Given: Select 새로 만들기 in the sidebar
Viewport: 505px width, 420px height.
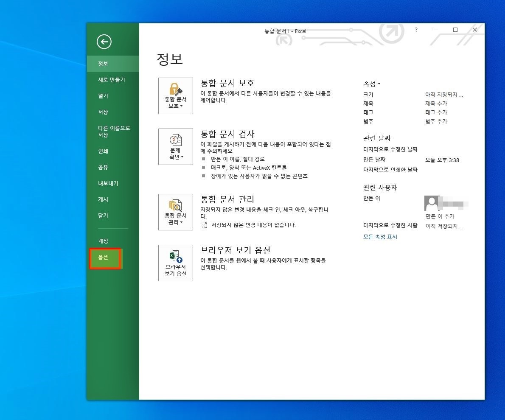Looking at the screenshot, I should click(113, 80).
